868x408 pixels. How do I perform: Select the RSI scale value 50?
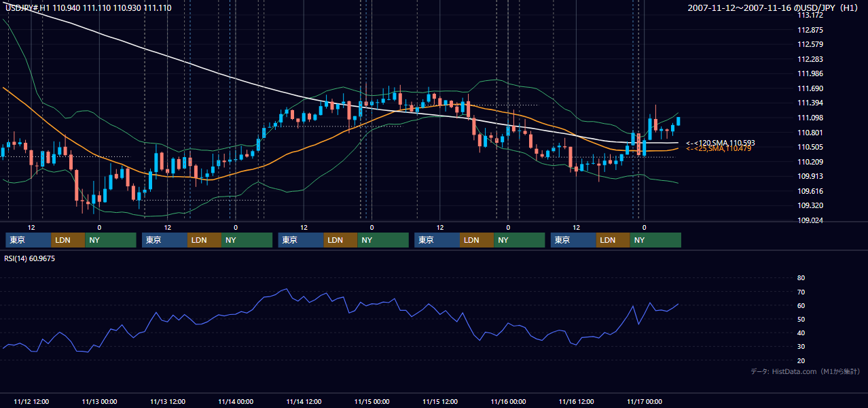(x=801, y=319)
